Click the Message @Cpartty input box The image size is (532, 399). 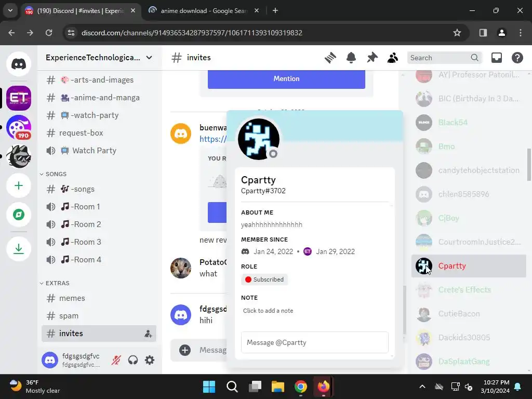[x=314, y=343]
